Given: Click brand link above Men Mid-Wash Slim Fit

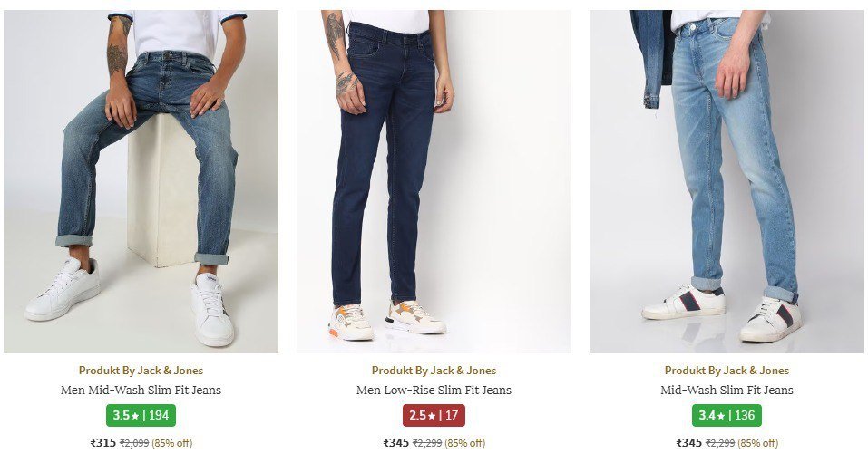Looking at the screenshot, I should point(141,371).
